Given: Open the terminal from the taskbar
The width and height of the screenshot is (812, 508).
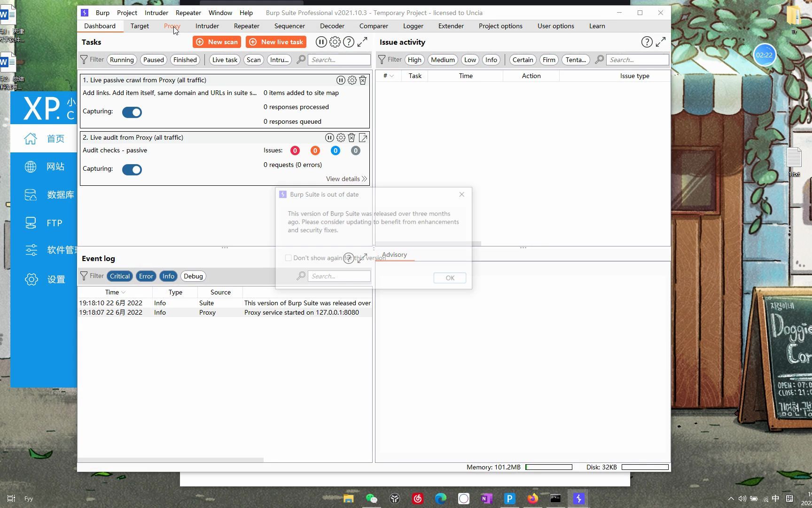Looking at the screenshot, I should [x=555, y=499].
